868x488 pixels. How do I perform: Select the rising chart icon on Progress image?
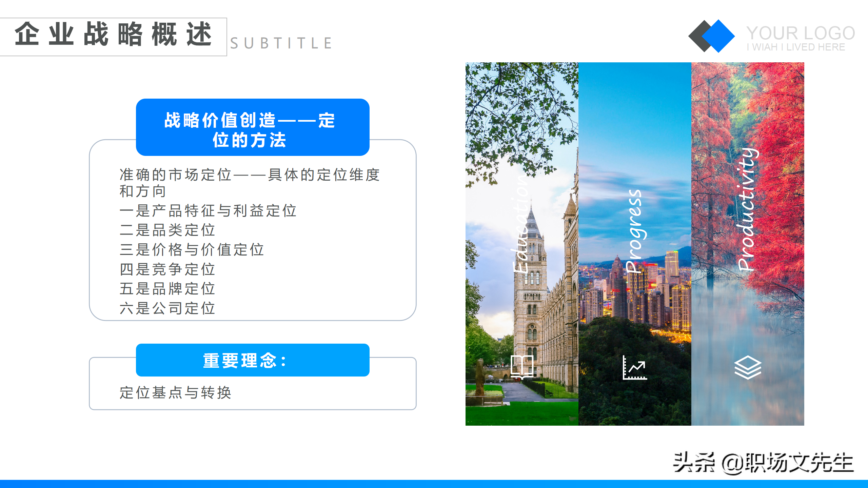(635, 367)
